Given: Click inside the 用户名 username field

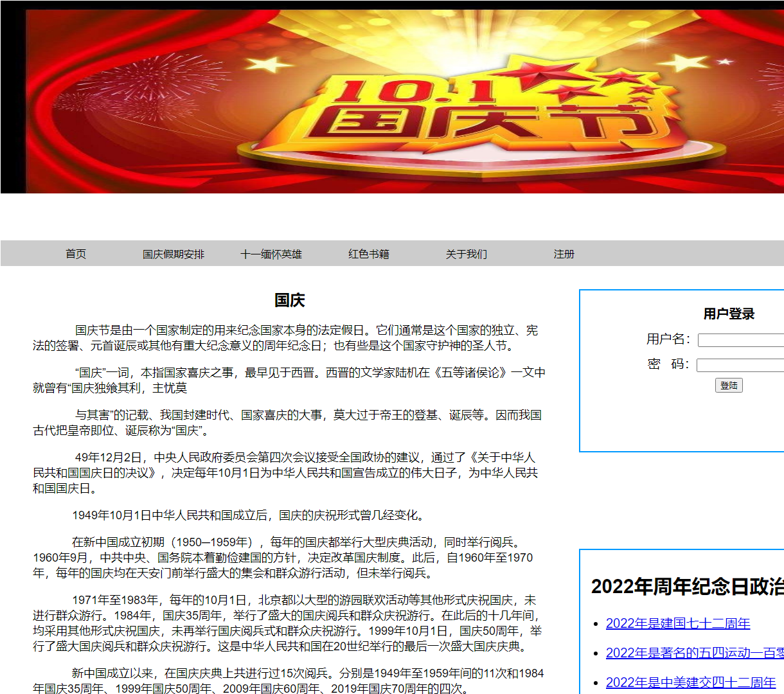Looking at the screenshot, I should point(739,339).
